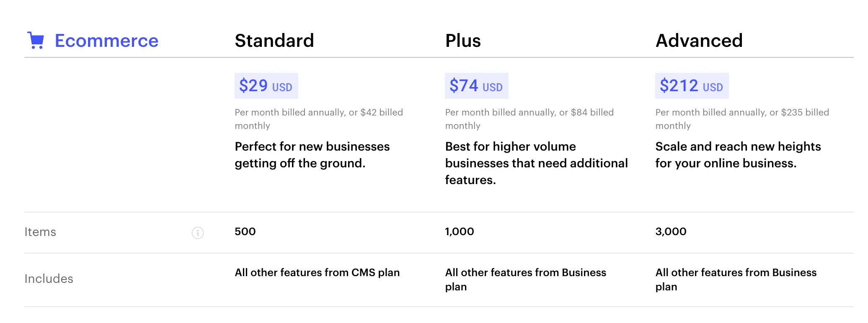Image resolution: width=868 pixels, height=323 pixels.
Task: Click 'Scale and reach new heights' description
Action: point(738,155)
